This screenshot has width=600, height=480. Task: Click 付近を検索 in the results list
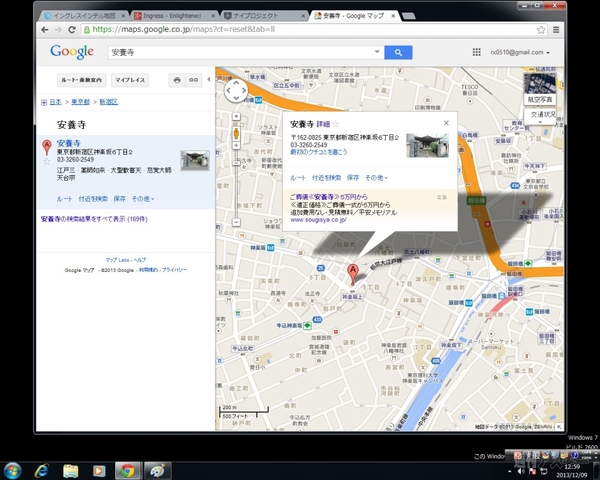tap(93, 199)
